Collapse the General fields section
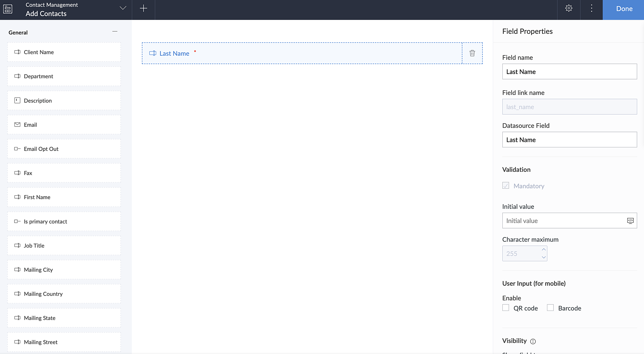The width and height of the screenshot is (644, 354). pos(115,32)
